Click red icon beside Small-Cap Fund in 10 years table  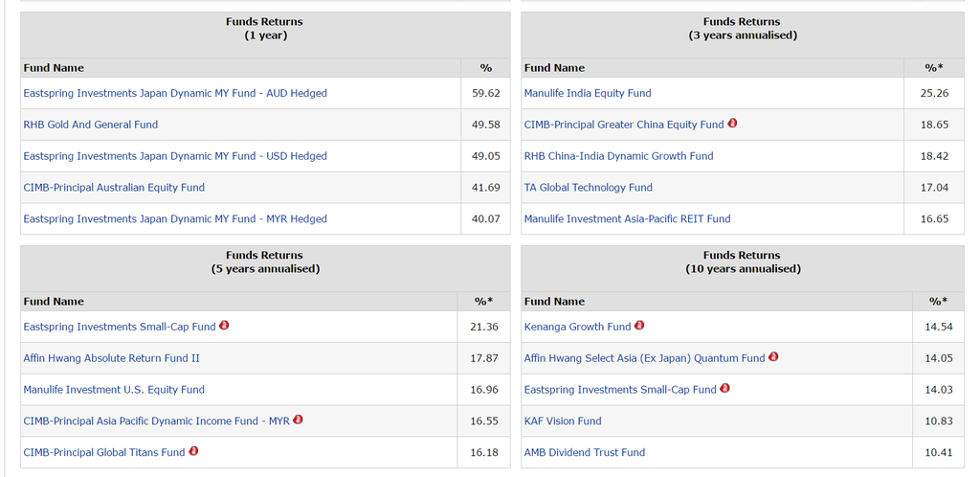point(724,388)
